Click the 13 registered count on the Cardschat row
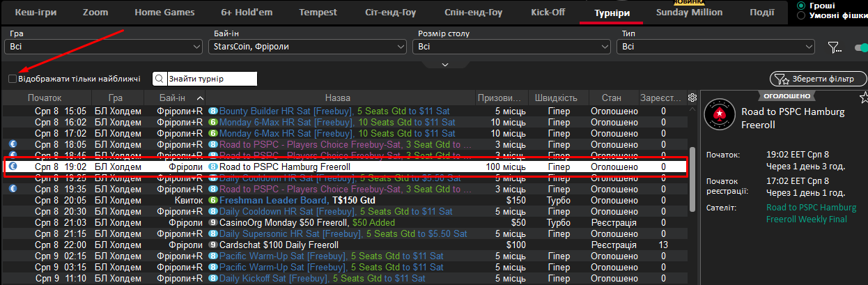The height and width of the screenshot is (285, 868). 663,245
